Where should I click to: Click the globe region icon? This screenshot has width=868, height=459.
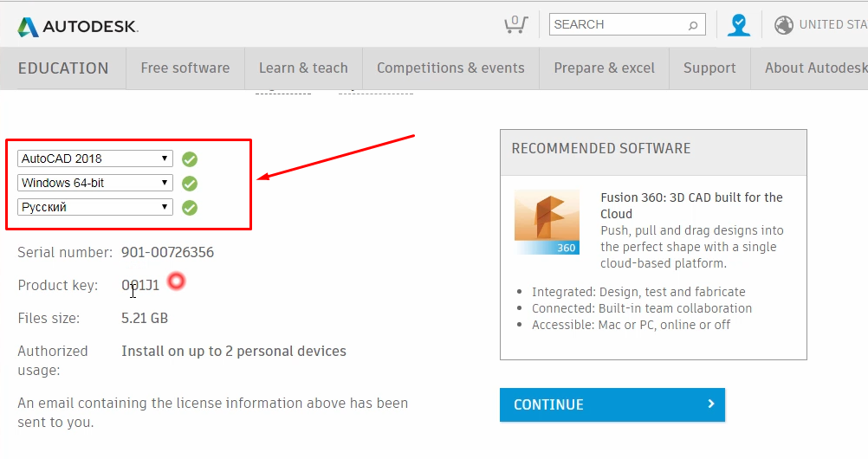point(784,25)
